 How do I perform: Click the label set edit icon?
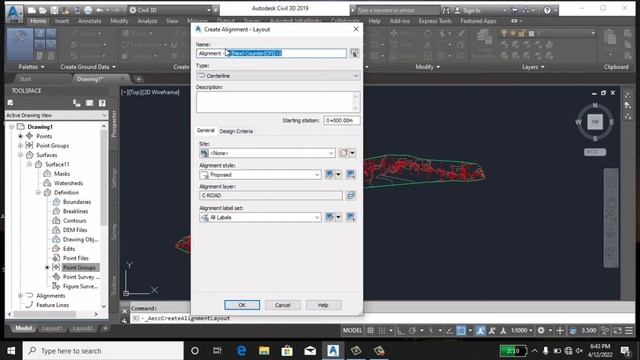click(x=329, y=217)
